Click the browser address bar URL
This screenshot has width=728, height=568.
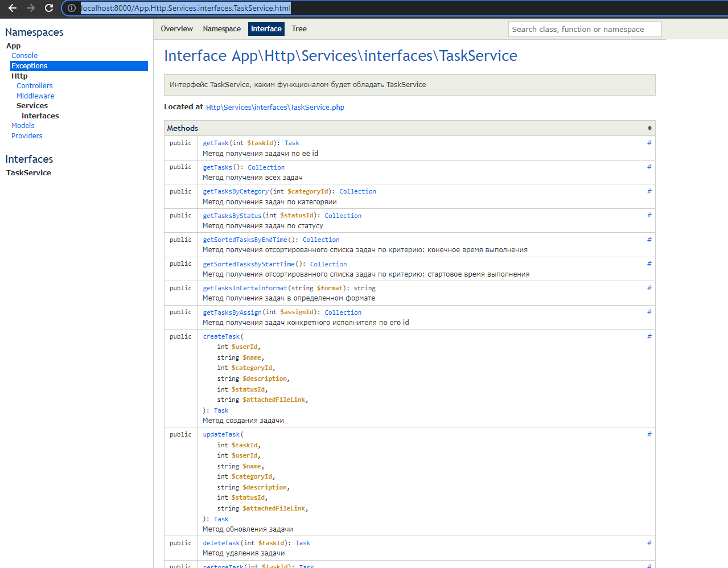point(187,8)
